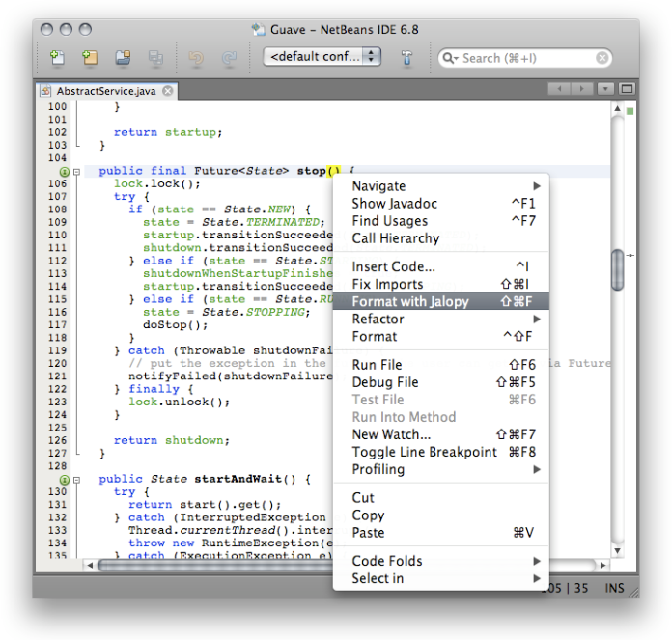Image resolution: width=672 pixels, height=640 pixels.
Task: Select Format with Jalopy menu item
Action: pyautogui.click(x=441, y=301)
